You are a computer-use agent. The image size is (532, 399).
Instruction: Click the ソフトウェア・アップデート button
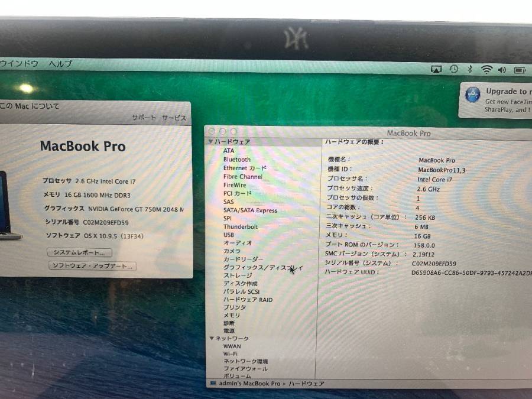pos(92,266)
